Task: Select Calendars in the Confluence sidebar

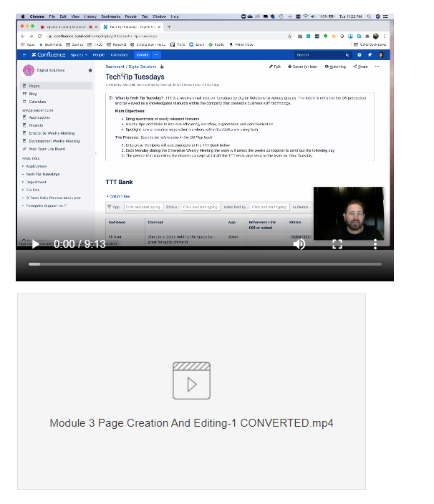Action: (34, 102)
